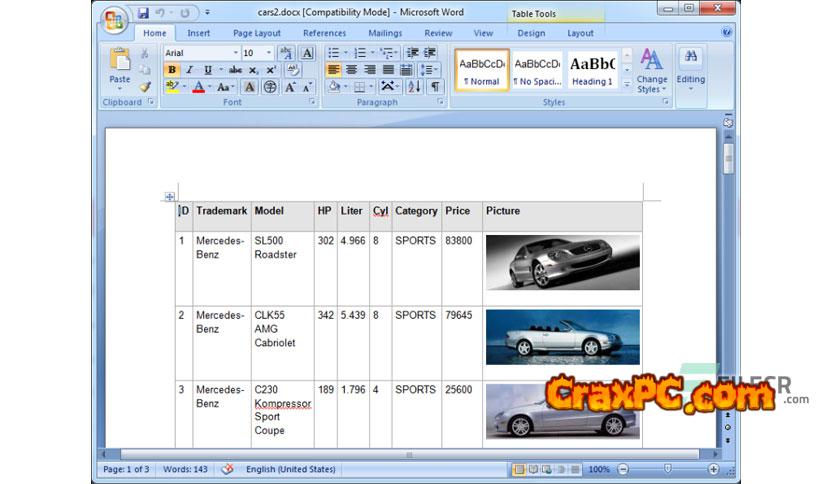
Task: Switch to the Page Layout tab
Action: click(x=257, y=33)
